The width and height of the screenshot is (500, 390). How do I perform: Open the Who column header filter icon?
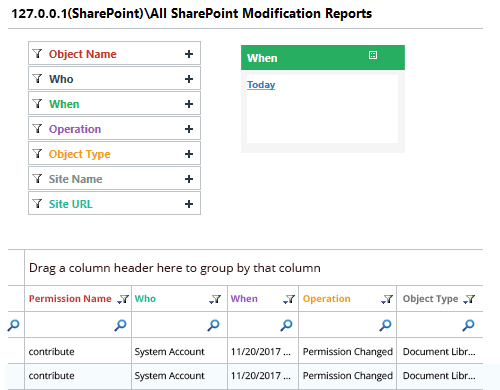coord(215,299)
